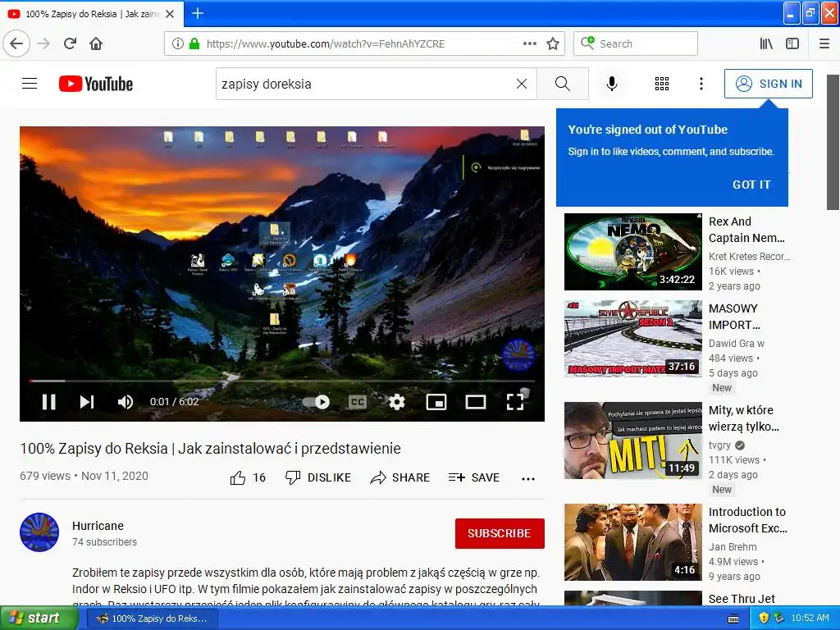Reload the page
The height and width of the screenshot is (630, 840).
tap(70, 43)
